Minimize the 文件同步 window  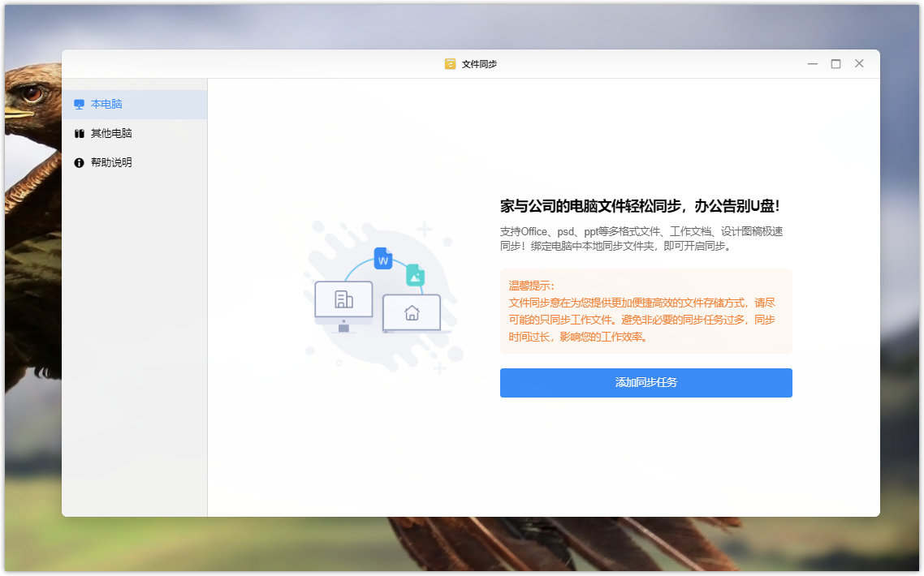[812, 64]
